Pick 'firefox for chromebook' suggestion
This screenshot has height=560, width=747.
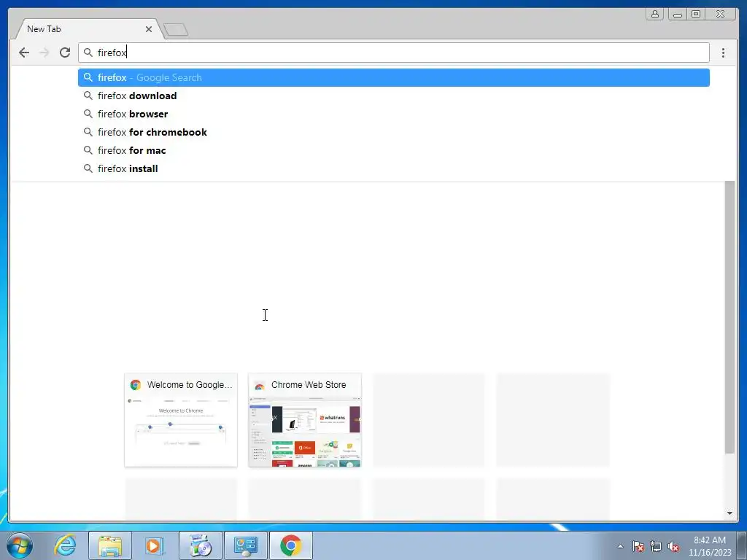pos(393,132)
